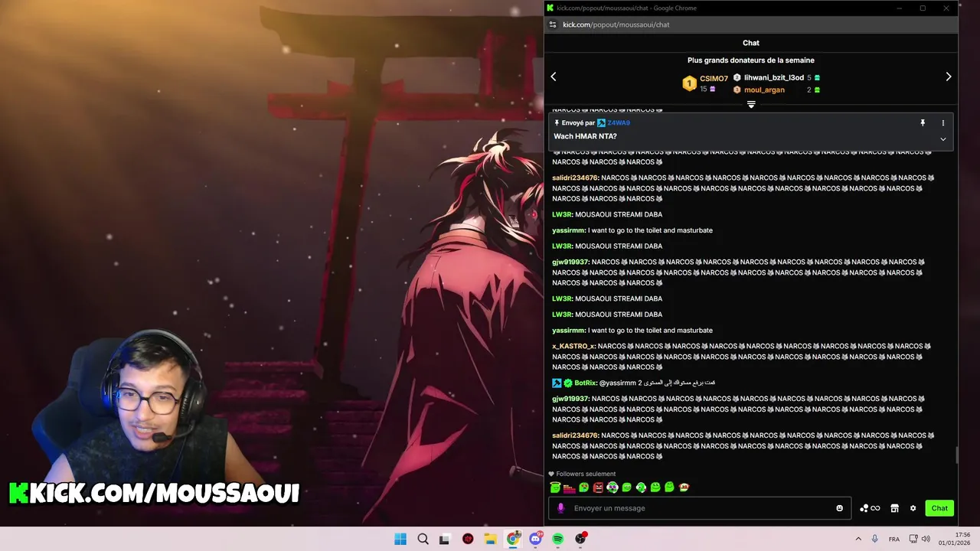Open chat emoji picker smiley

click(839, 508)
